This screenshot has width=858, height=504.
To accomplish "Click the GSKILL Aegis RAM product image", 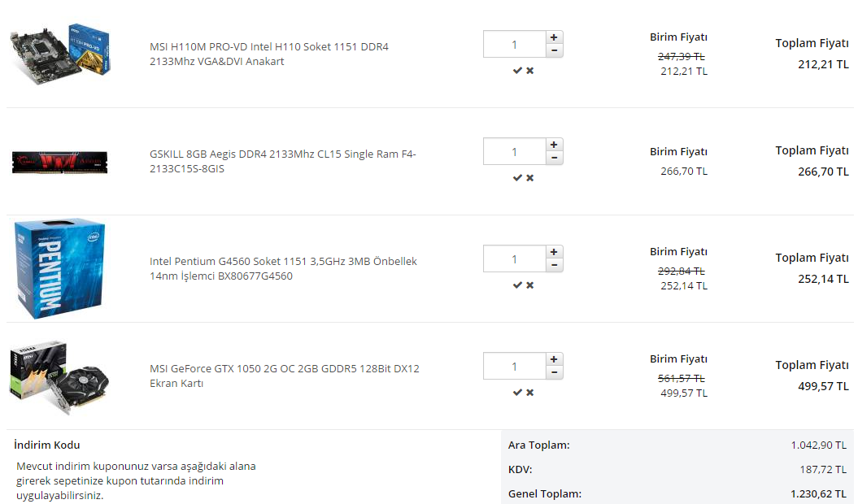I will 59,162.
